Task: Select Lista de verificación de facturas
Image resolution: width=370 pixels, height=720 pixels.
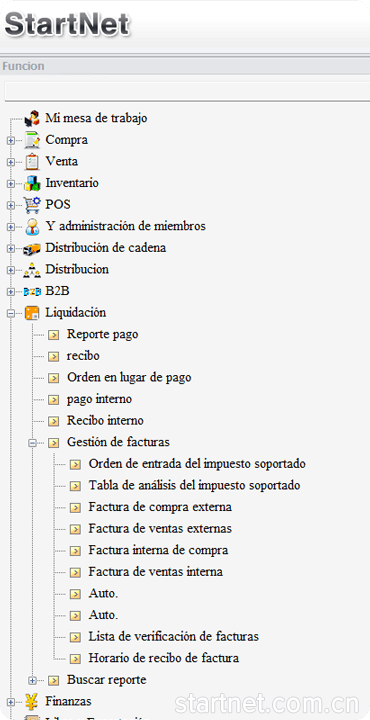Action: [174, 636]
